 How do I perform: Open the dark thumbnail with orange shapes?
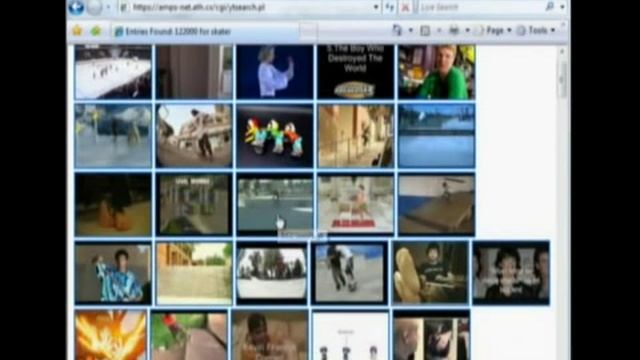pyautogui.click(x=113, y=204)
